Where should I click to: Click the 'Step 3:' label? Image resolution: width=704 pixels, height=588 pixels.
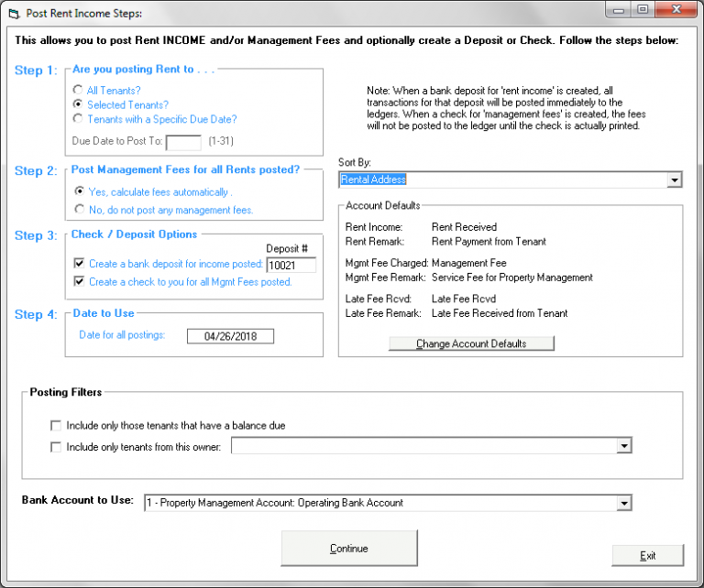(36, 235)
